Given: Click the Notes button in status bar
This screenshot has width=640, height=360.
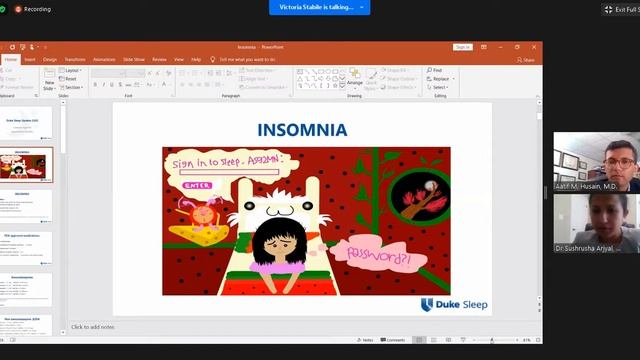Looking at the screenshot, I should point(365,340).
